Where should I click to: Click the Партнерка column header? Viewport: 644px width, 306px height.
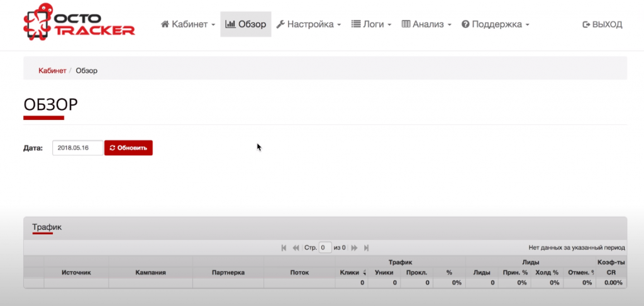point(228,273)
